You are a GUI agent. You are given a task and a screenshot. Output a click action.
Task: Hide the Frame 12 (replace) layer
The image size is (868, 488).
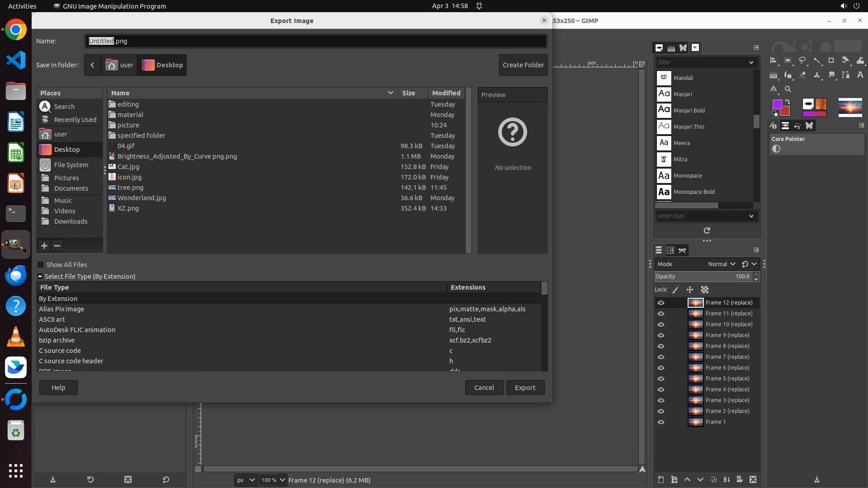(x=661, y=303)
